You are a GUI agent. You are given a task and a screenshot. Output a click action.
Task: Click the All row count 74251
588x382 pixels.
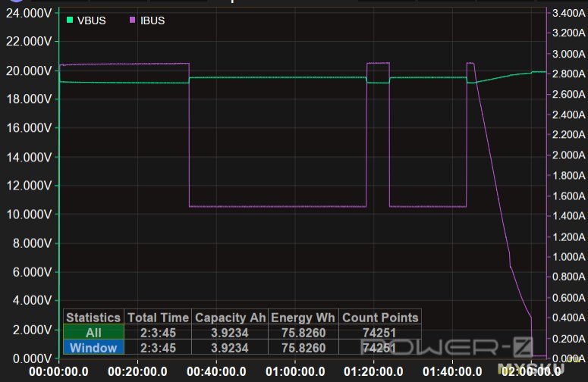point(379,333)
